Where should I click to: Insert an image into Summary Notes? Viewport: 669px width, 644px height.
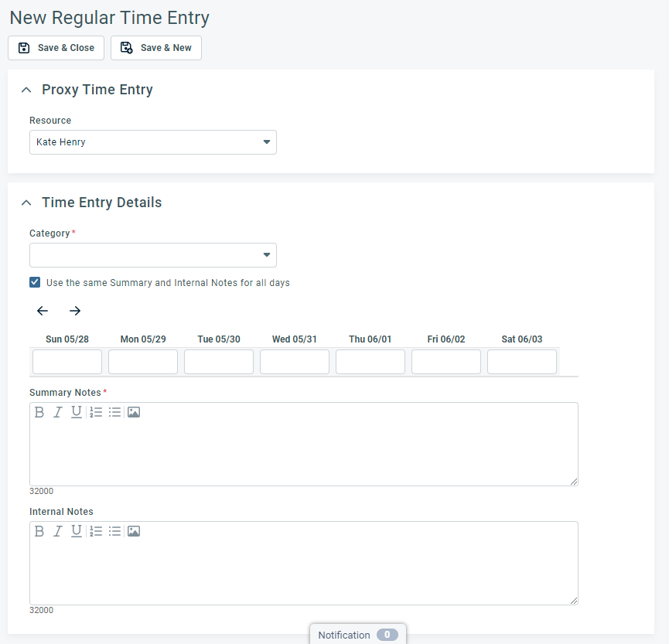coord(134,411)
